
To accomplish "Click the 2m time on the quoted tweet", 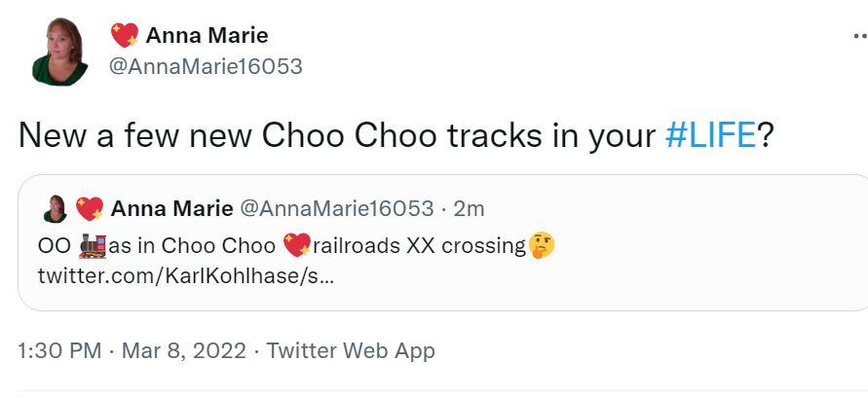I will (x=469, y=208).
